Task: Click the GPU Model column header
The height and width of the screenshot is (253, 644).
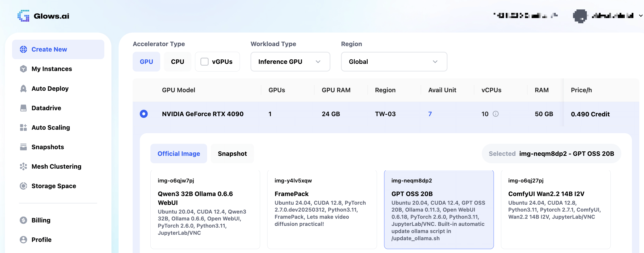Action: (179, 90)
